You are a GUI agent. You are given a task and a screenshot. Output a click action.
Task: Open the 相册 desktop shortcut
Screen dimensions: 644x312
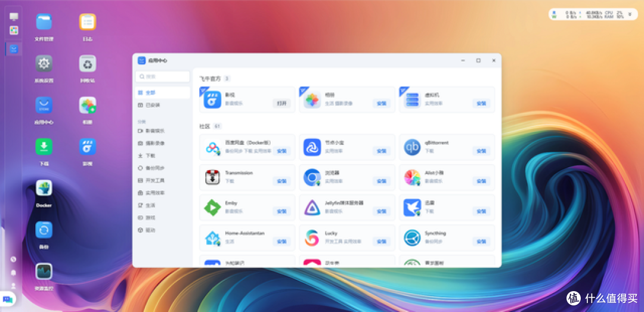(x=88, y=105)
